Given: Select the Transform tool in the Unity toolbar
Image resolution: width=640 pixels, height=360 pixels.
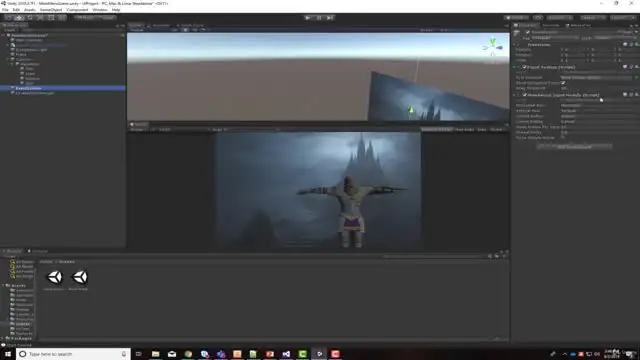Looking at the screenshot, I should 62,18.
